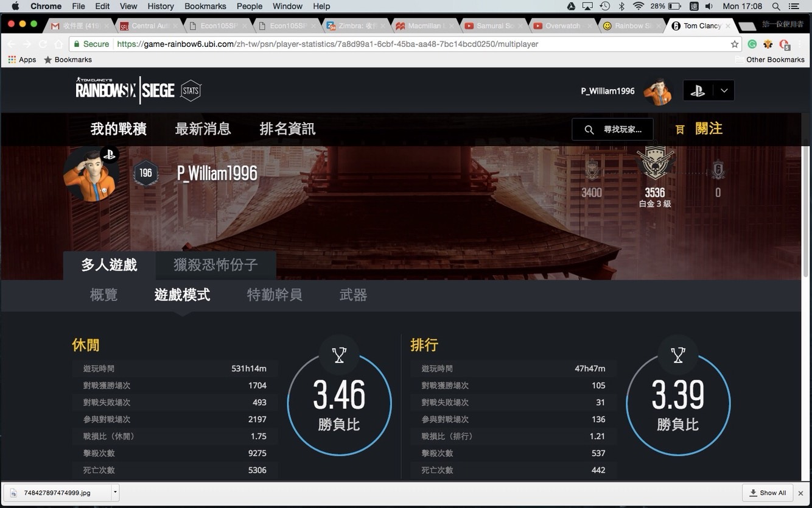The height and width of the screenshot is (508, 812).
Task: Click the 尋找玩家 search field
Action: pyautogui.click(x=612, y=130)
